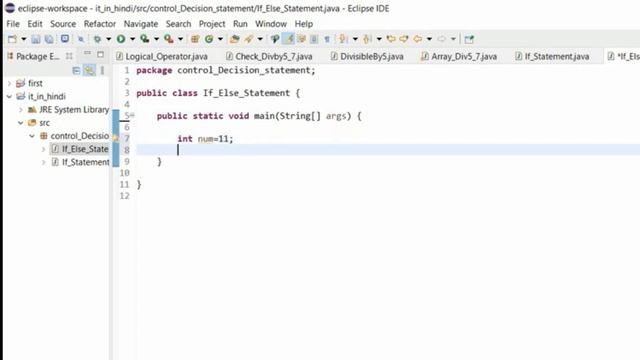Open the Project menu
Image resolution: width=640 pixels, height=360 pixels.
click(x=212, y=24)
